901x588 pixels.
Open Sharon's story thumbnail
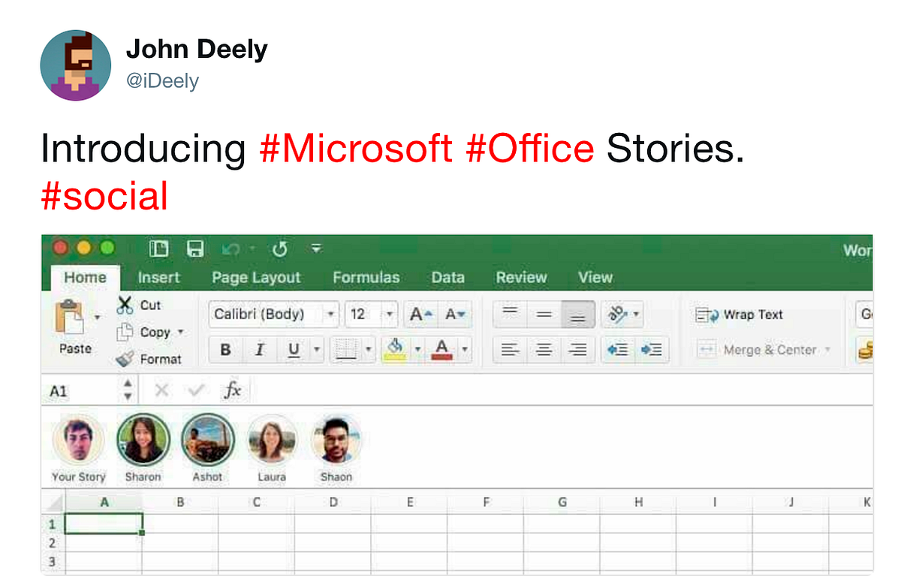pyautogui.click(x=143, y=440)
